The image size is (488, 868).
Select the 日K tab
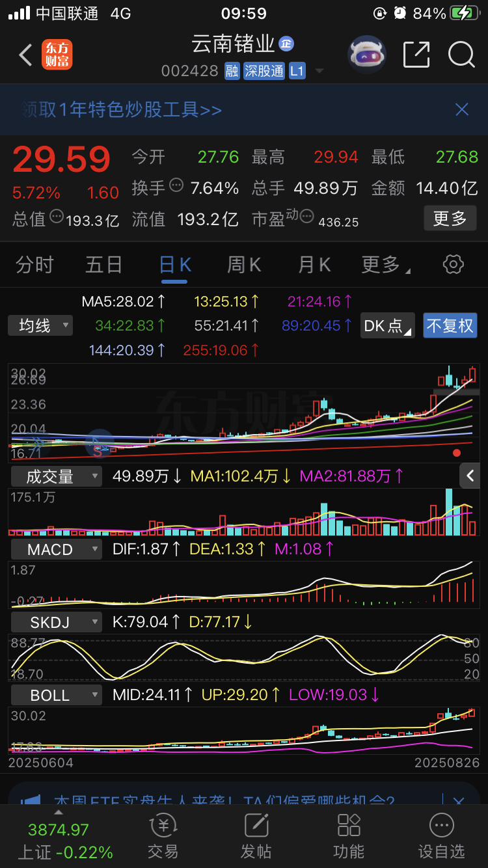click(175, 265)
